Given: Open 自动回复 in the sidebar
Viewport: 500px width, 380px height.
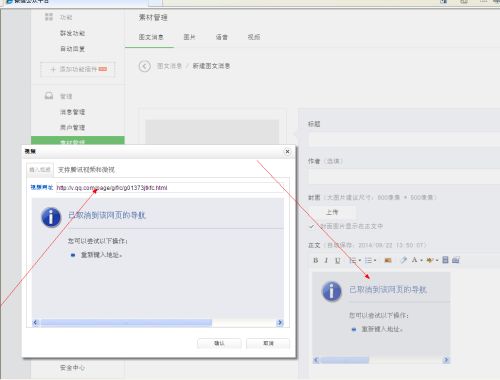Looking at the screenshot, I should (72, 49).
